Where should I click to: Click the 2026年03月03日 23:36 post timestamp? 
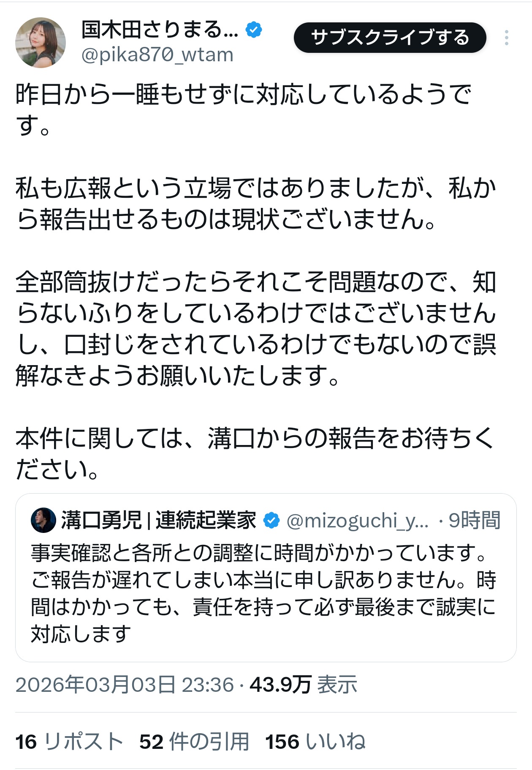tap(125, 685)
